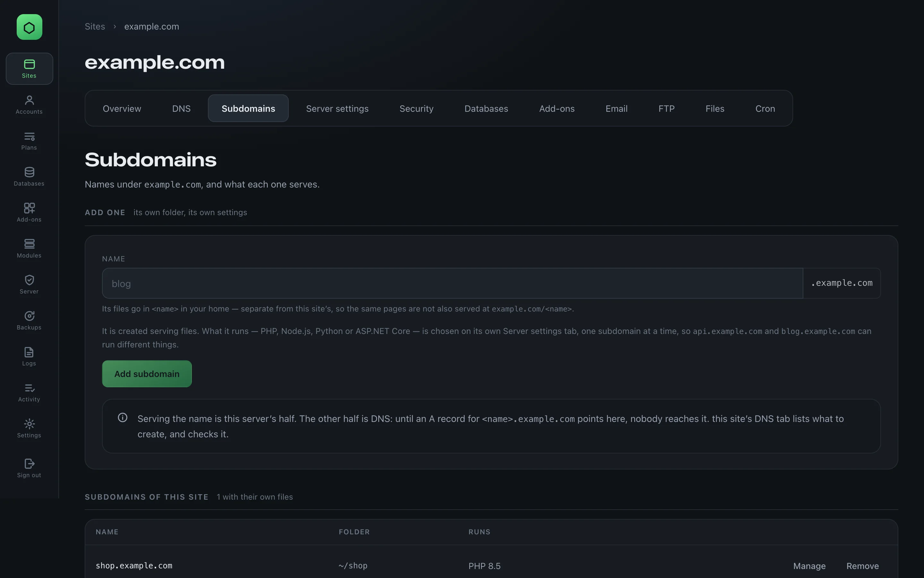
Task: Click the green hexagon app logo
Action: [x=30, y=27]
